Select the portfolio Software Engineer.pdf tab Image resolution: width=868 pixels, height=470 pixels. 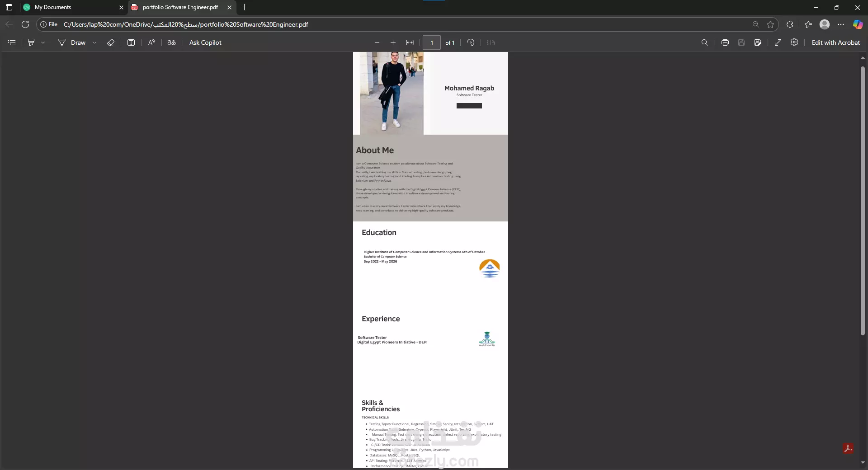182,7
